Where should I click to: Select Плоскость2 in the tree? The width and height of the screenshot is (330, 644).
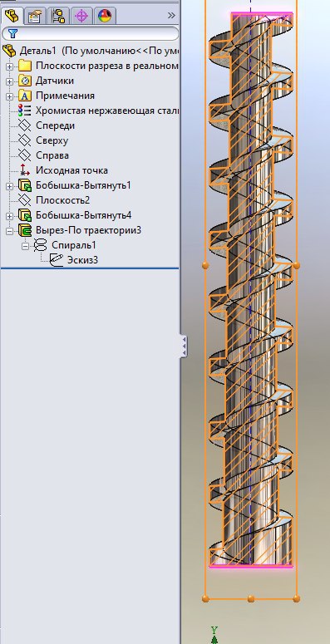tap(62, 200)
